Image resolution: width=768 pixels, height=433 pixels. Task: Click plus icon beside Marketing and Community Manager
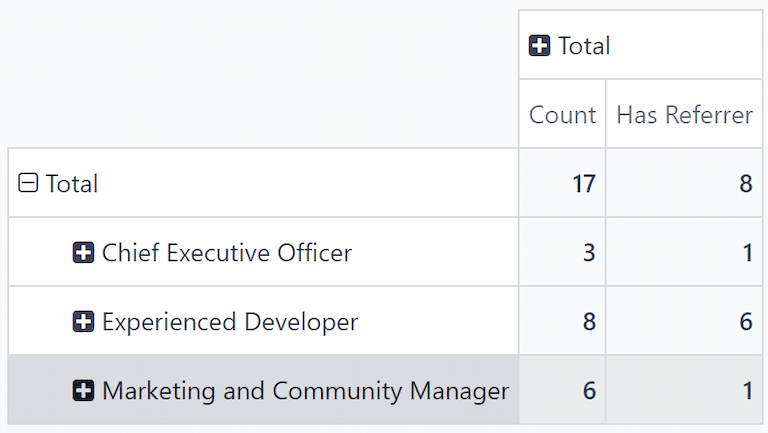[x=84, y=391]
